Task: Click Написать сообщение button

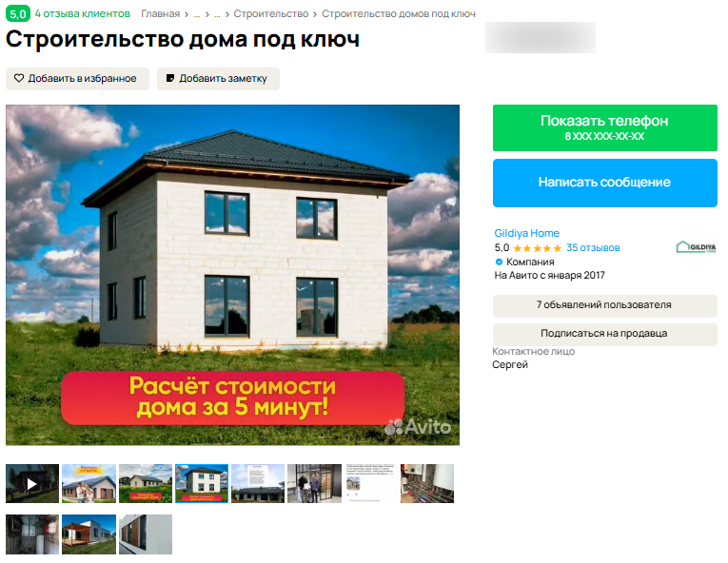Action: [604, 183]
